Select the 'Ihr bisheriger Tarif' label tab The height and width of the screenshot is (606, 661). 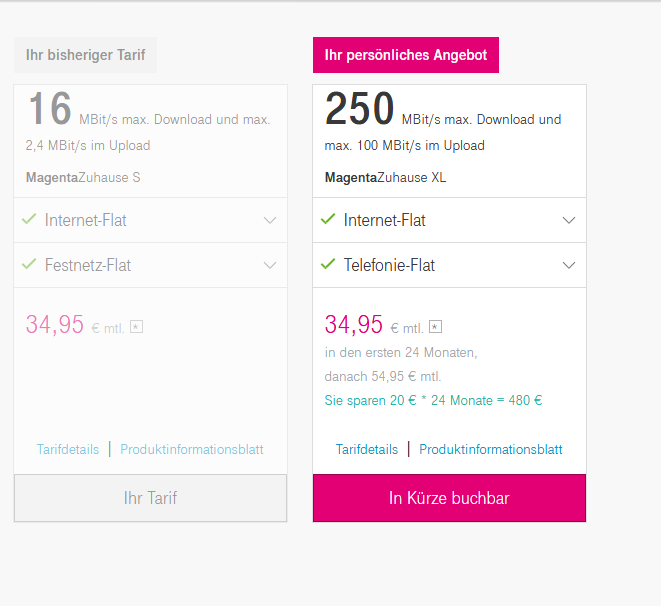[x=85, y=55]
